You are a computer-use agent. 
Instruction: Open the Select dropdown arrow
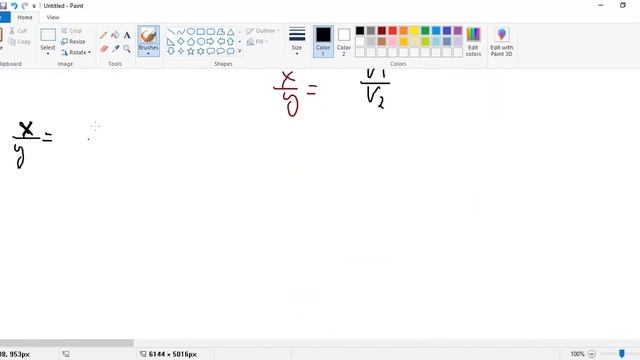(x=48, y=53)
